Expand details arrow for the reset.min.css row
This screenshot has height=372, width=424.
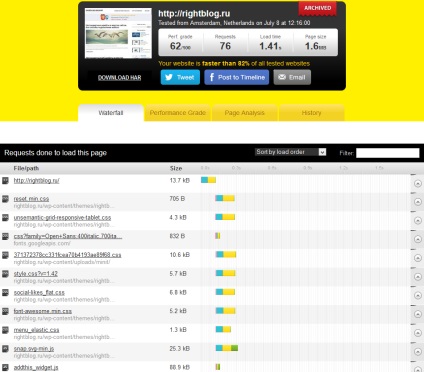pyautogui.click(x=418, y=202)
